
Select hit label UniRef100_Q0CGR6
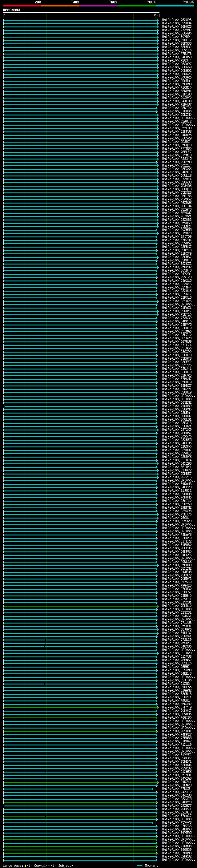pos(177,78)
